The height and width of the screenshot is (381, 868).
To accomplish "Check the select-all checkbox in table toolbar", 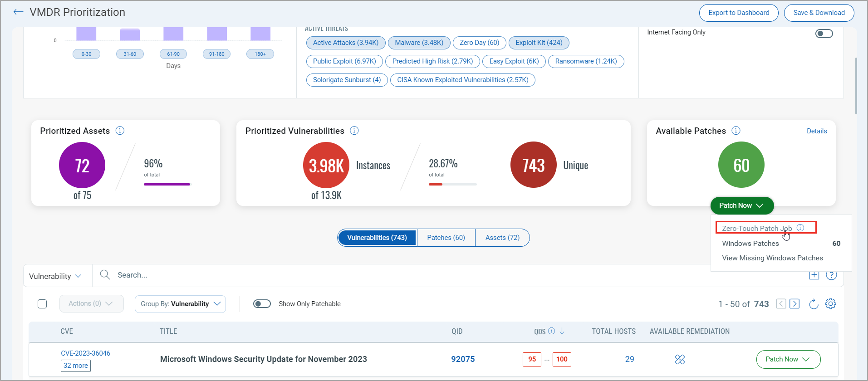I will [x=42, y=304].
